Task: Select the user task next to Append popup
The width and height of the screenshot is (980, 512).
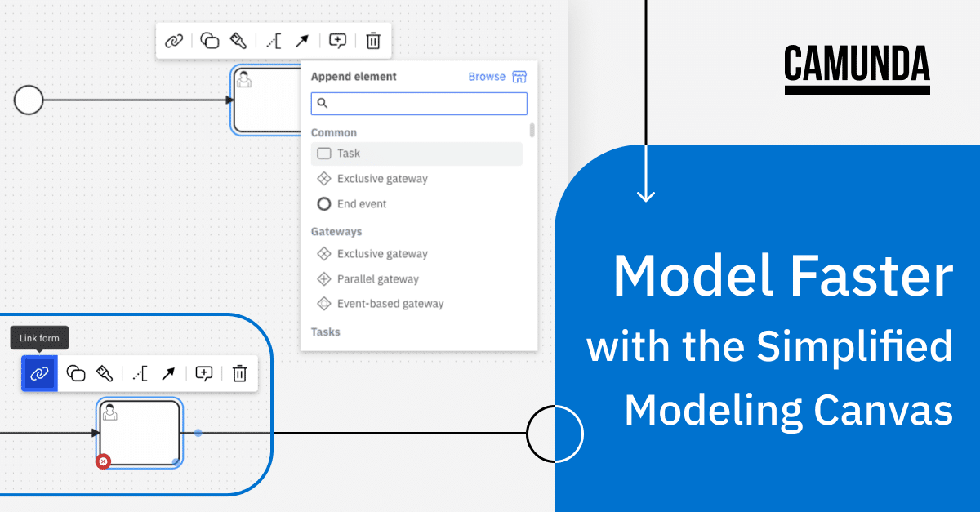Action: pyautogui.click(x=267, y=100)
